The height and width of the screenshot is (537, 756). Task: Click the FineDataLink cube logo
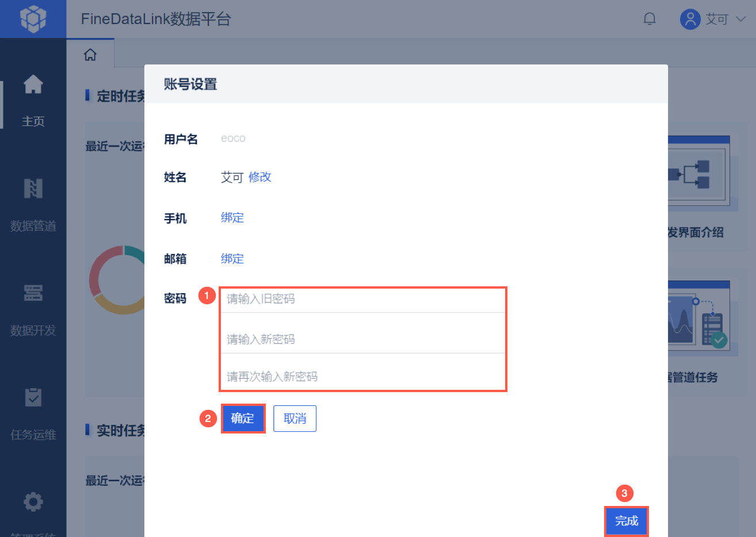(x=33, y=19)
